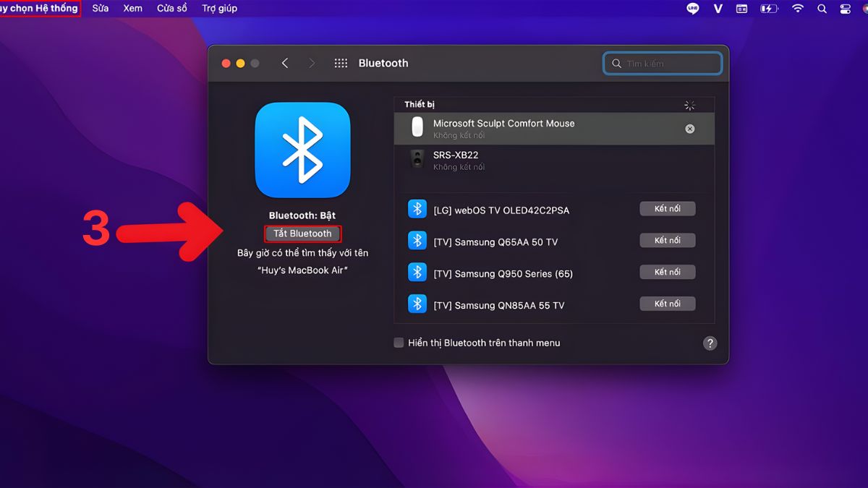
Task: Open the Wi-Fi menu in the menu bar
Action: click(x=797, y=9)
